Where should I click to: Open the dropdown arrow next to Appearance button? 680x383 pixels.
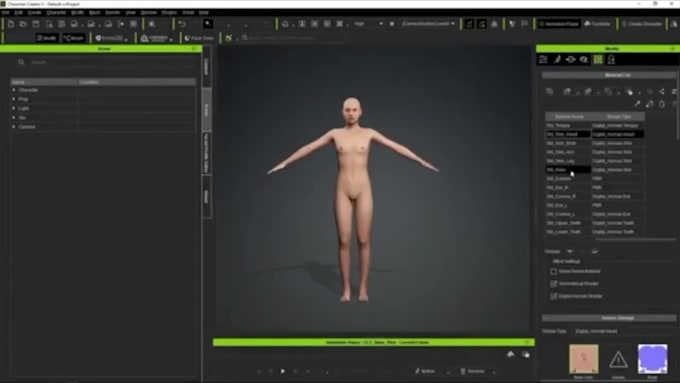point(171,39)
